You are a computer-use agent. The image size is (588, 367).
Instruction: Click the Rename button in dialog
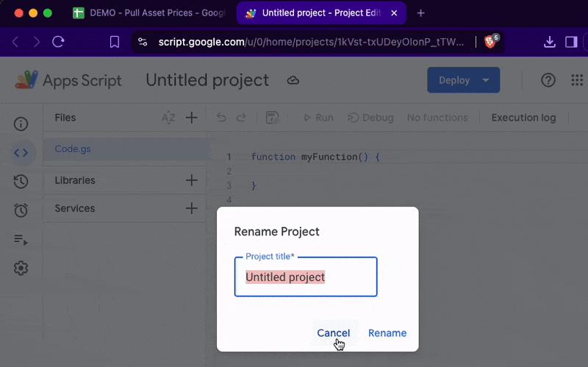pyautogui.click(x=387, y=333)
